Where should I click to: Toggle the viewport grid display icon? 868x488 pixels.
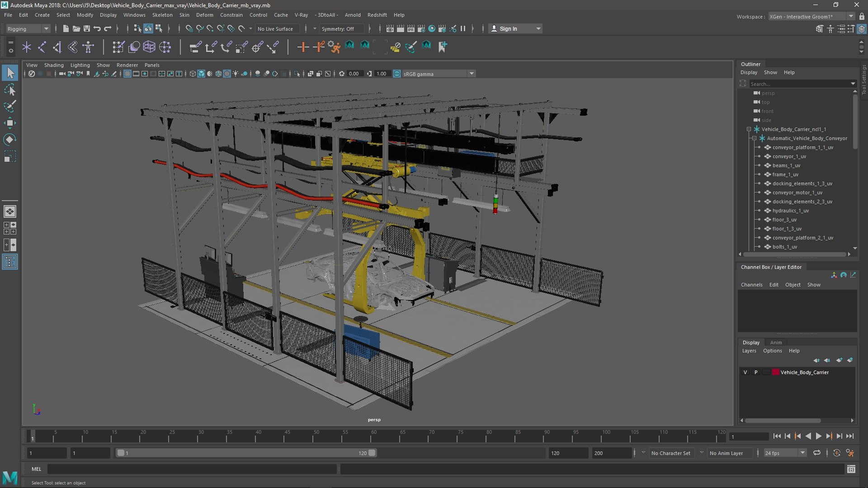coord(127,74)
